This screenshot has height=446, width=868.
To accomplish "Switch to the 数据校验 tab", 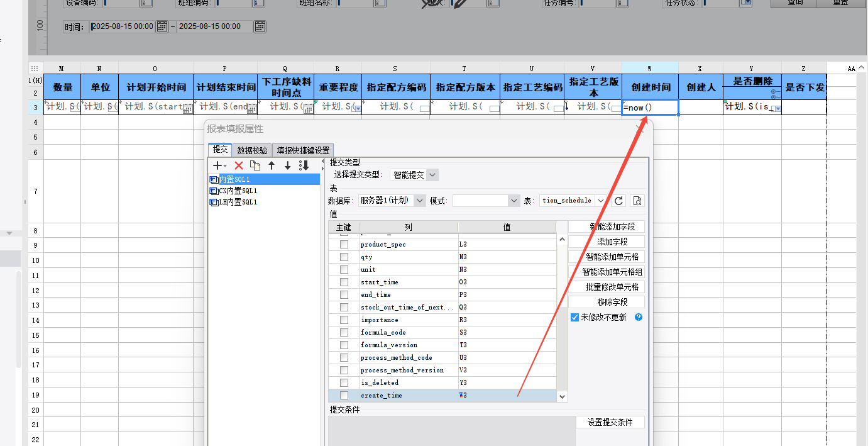I will click(x=252, y=150).
